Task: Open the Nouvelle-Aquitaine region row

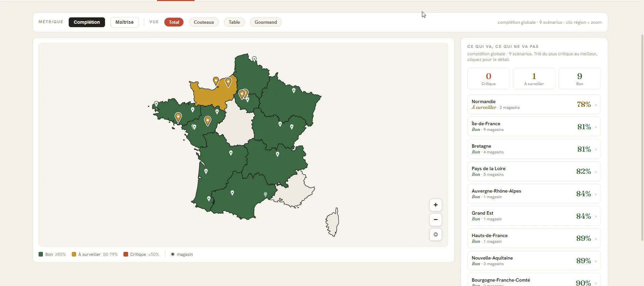Action: click(x=534, y=261)
